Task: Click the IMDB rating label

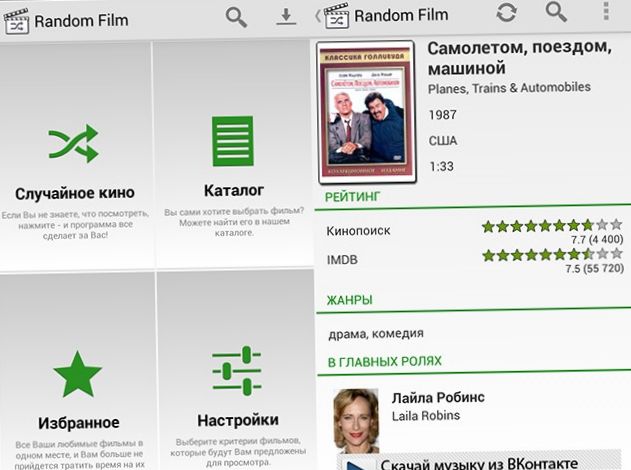Action: [x=342, y=260]
